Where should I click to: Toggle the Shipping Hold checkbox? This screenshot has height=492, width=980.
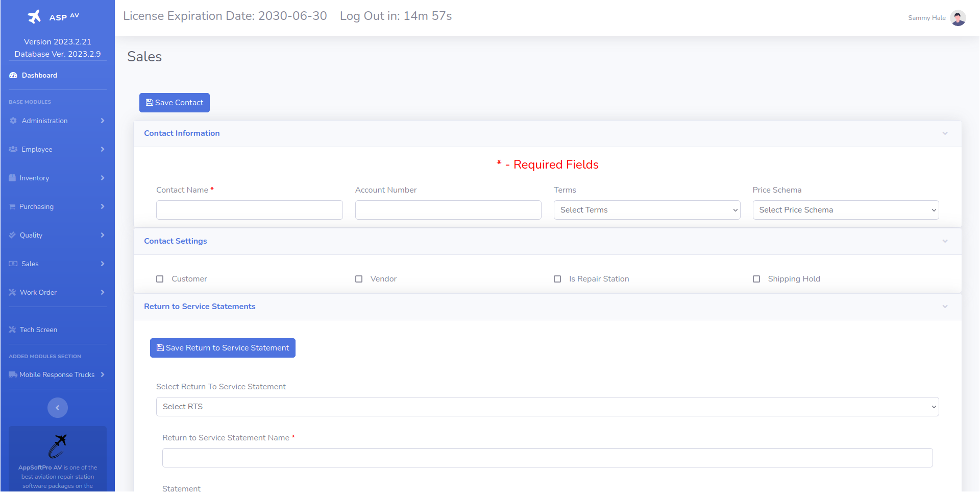click(x=756, y=279)
